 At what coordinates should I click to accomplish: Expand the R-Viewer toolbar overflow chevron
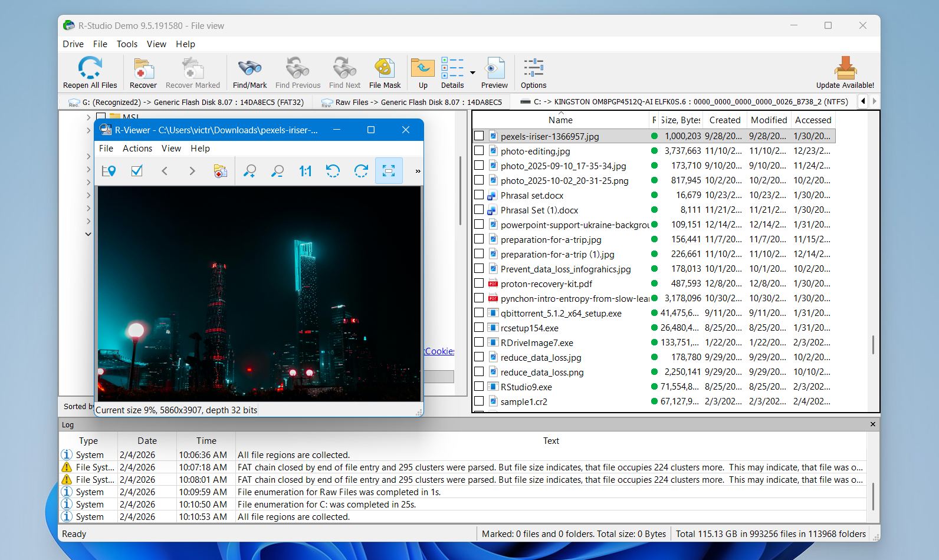[418, 171]
